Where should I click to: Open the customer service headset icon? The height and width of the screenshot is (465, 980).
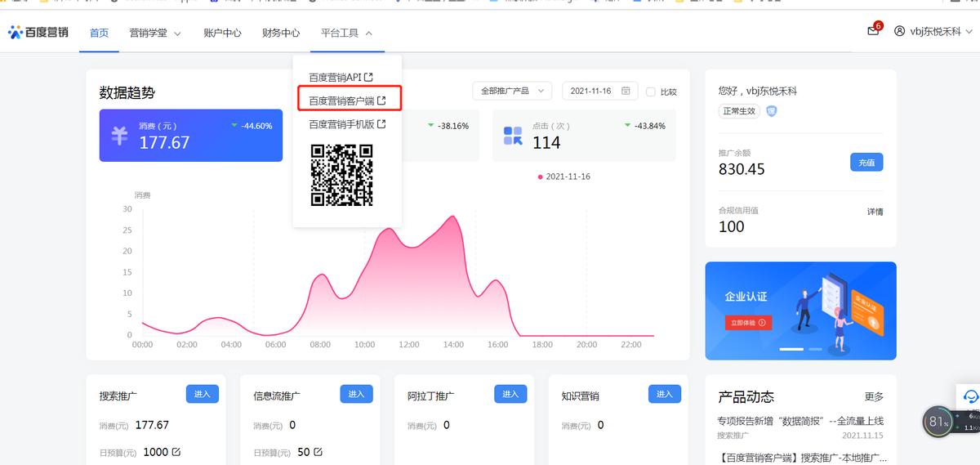pyautogui.click(x=970, y=396)
